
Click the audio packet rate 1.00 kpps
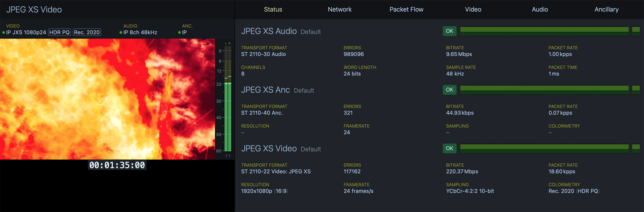[560, 54]
